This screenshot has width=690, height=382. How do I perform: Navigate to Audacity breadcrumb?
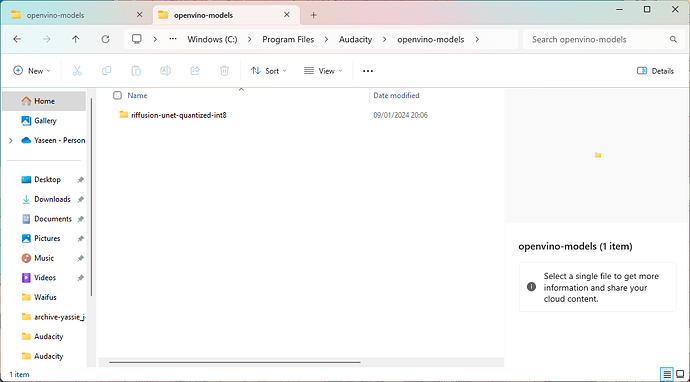tap(356, 39)
